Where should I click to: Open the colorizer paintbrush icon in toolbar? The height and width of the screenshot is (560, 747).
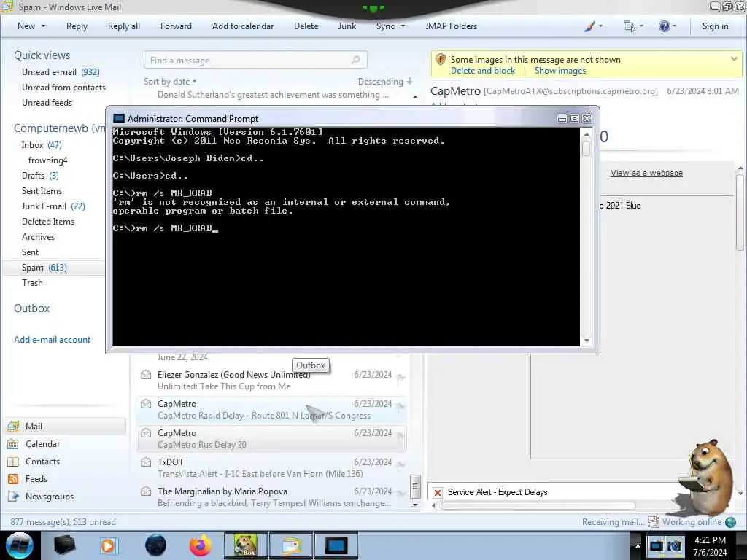click(x=589, y=26)
